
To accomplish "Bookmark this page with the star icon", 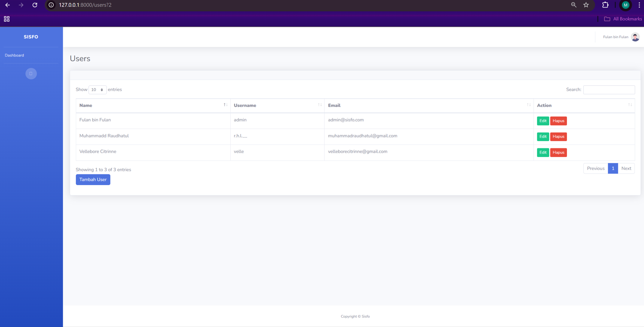I will [586, 5].
